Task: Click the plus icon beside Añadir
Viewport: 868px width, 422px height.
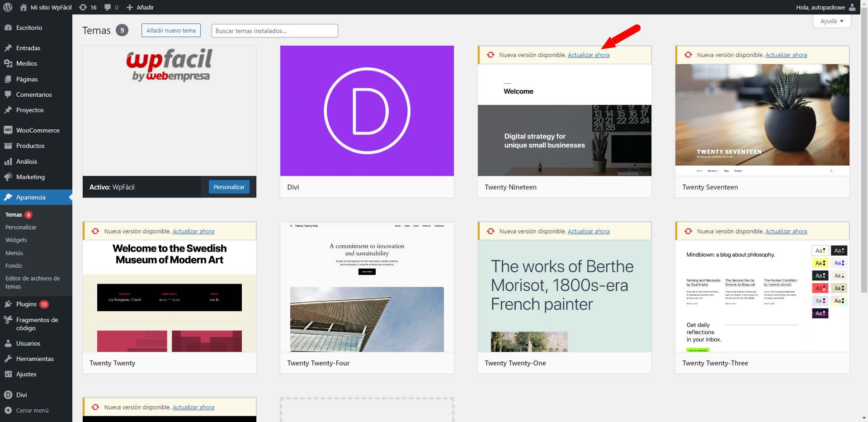Action: [130, 7]
